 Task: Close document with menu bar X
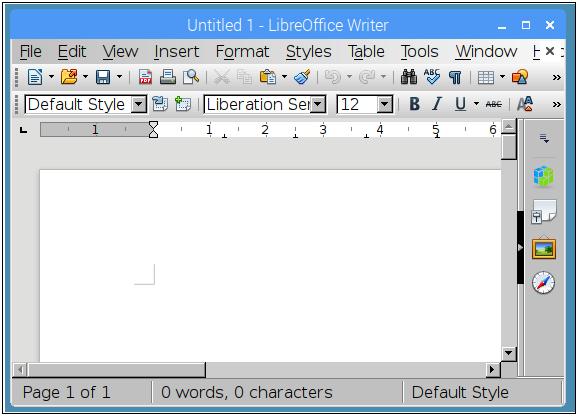(x=550, y=51)
